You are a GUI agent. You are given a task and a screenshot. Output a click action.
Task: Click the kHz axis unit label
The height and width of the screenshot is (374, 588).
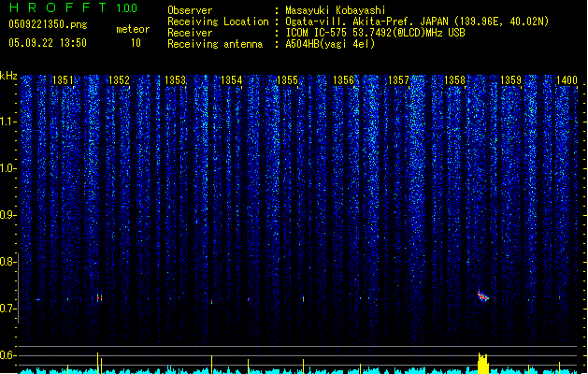coord(8,76)
